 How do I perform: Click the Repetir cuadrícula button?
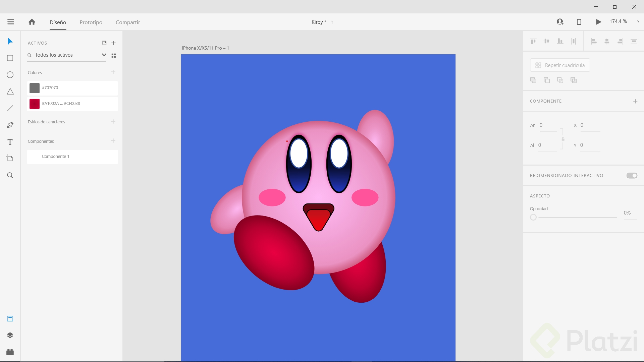(x=560, y=65)
